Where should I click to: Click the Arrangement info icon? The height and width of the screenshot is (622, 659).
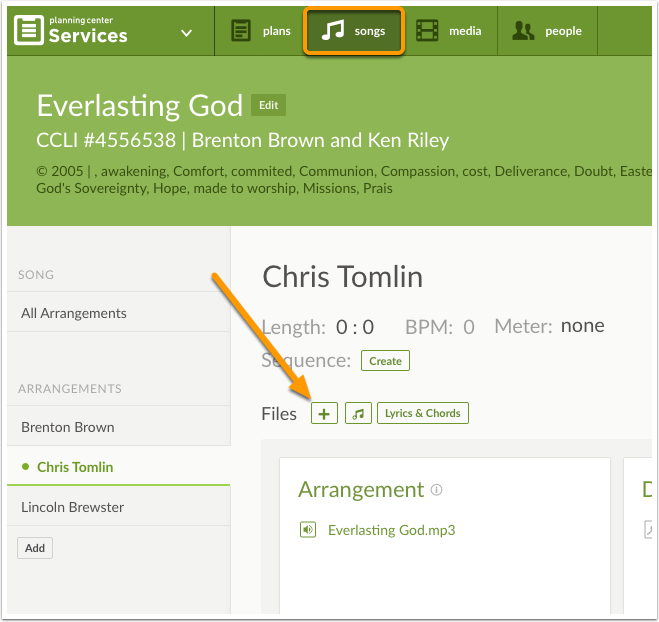coord(437,490)
